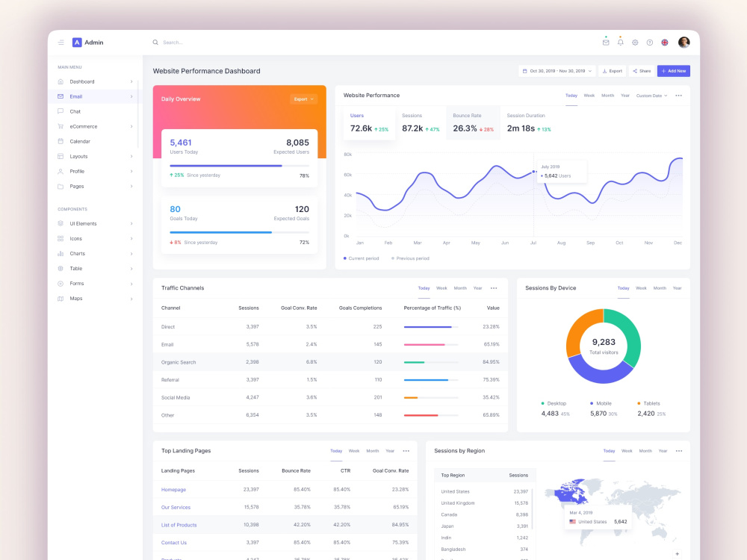Click the eCommerce cart icon in sidebar
The width and height of the screenshot is (747, 560).
click(x=61, y=126)
